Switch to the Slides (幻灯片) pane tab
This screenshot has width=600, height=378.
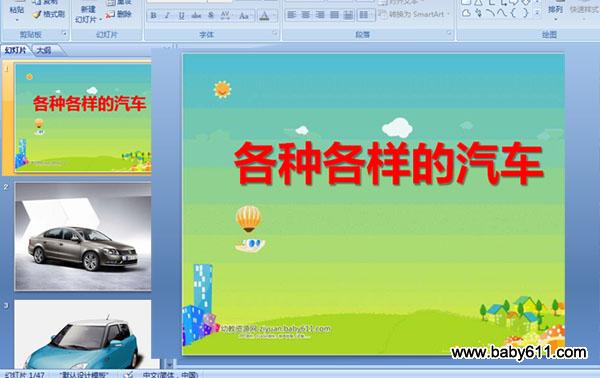16,50
